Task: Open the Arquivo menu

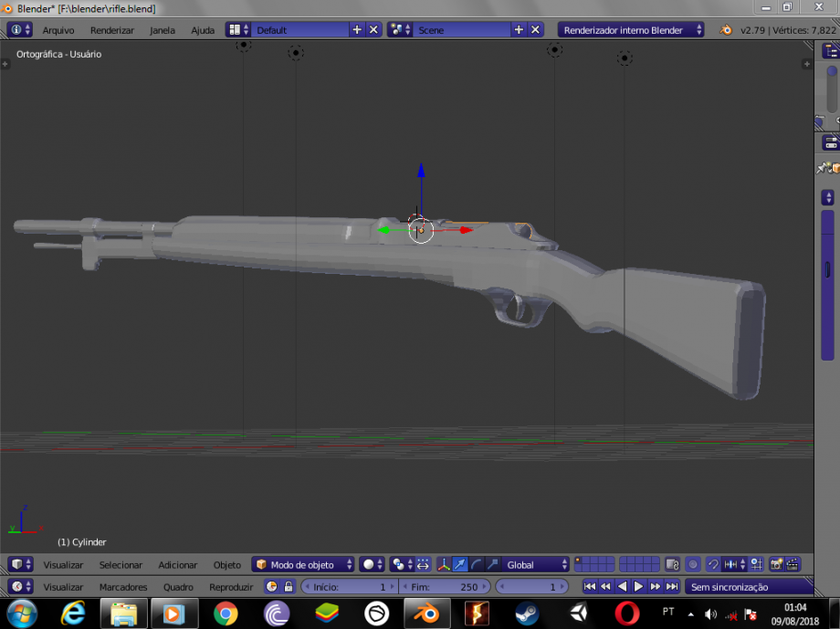Action: (x=58, y=29)
